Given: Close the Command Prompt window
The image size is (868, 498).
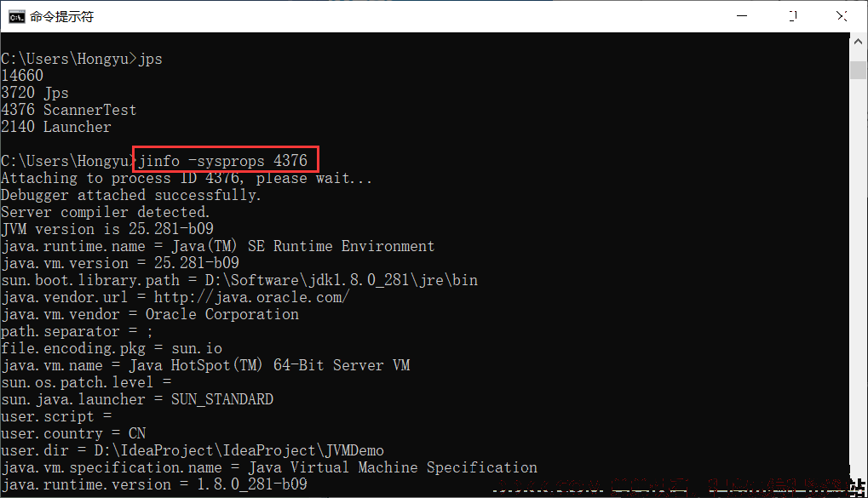Looking at the screenshot, I should click(842, 16).
